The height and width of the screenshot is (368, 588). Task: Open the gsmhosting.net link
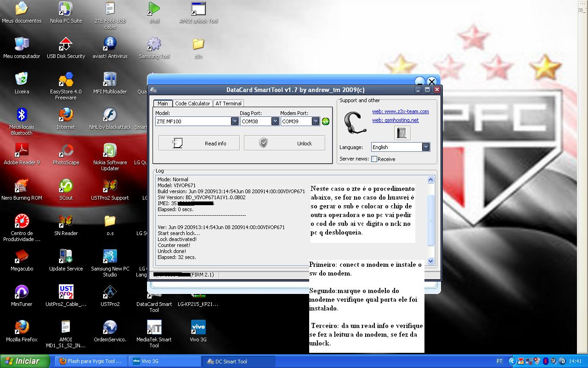coord(396,120)
